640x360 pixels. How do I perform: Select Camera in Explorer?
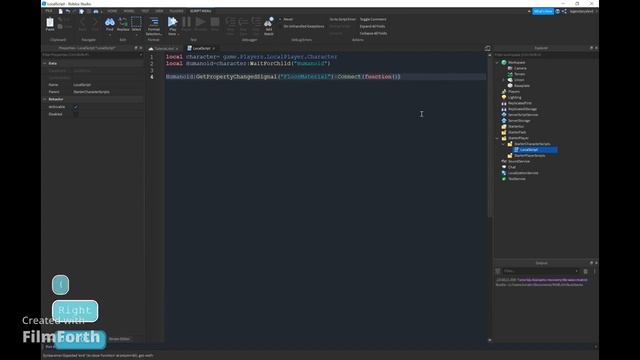(x=517, y=68)
